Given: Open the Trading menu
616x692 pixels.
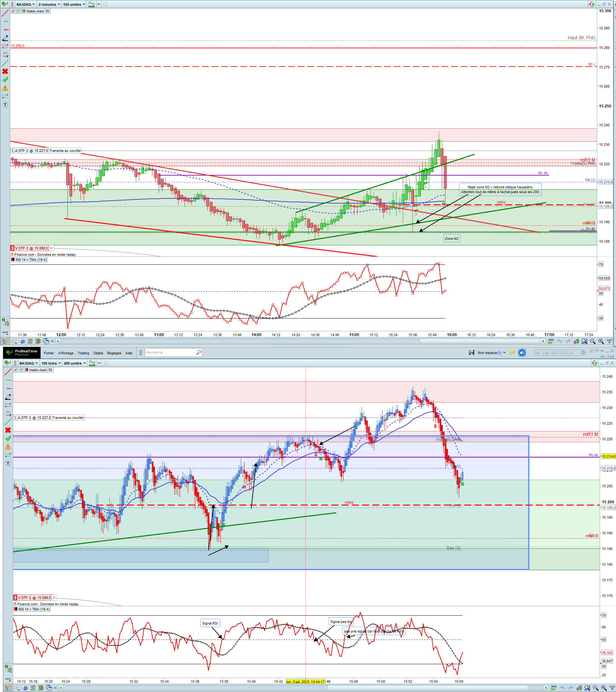Looking at the screenshot, I should tap(83, 353).
